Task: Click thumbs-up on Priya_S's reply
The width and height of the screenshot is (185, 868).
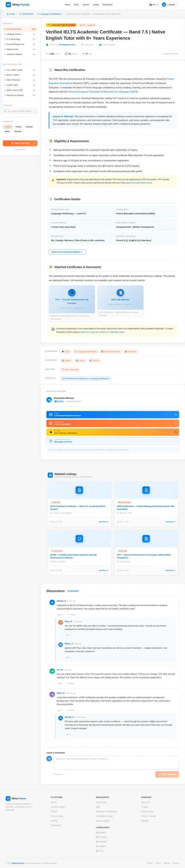Action: 67,635
